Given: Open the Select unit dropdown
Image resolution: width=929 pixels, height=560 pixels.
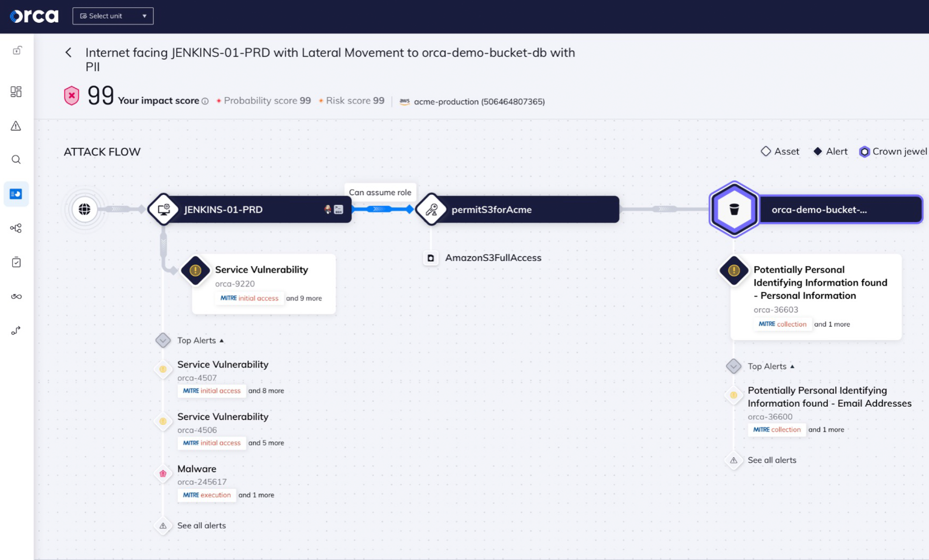Looking at the screenshot, I should click(113, 16).
